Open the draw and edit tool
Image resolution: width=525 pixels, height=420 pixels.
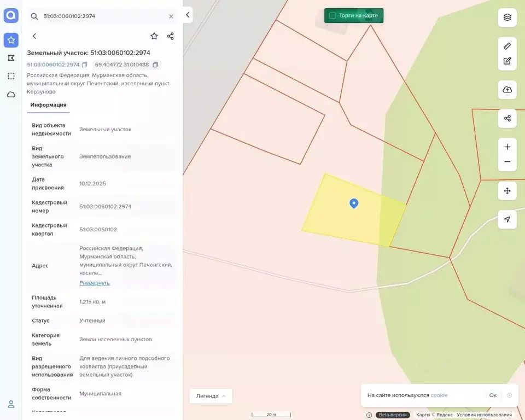[x=507, y=61]
